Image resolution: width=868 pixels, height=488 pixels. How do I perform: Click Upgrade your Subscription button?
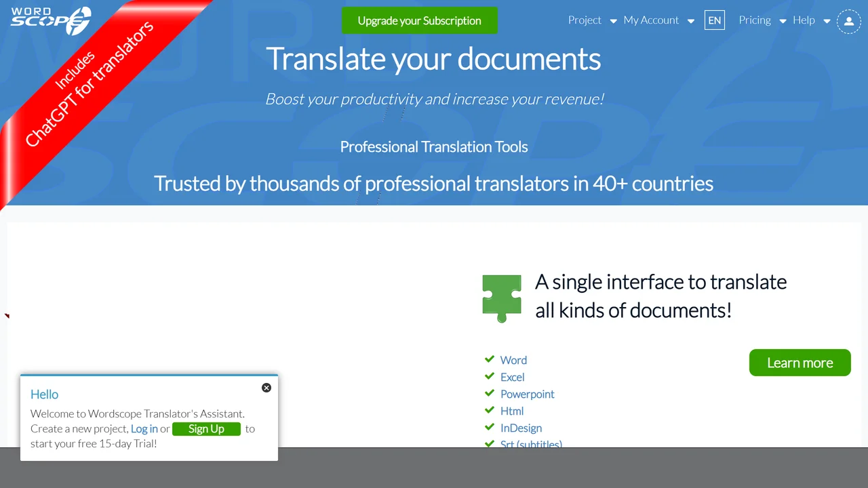(x=420, y=20)
